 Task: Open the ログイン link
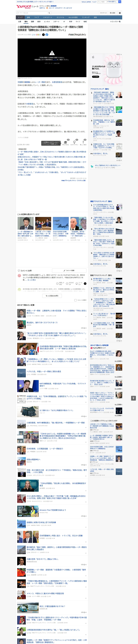[42, 8]
